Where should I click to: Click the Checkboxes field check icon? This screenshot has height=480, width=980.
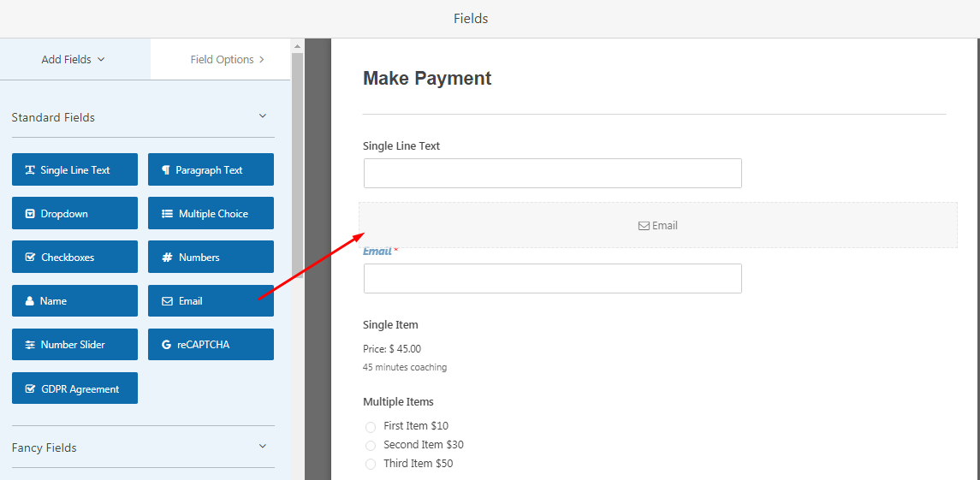point(30,258)
